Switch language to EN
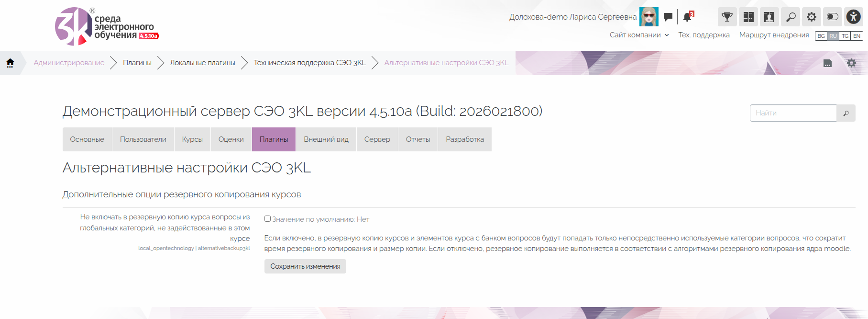The image size is (868, 319). (x=857, y=36)
